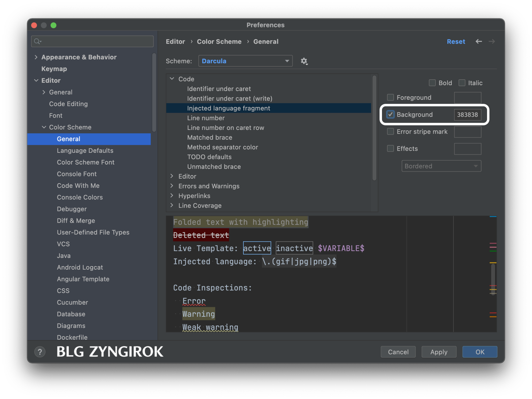Click the Background color 383838 swatch
This screenshot has width=532, height=399.
pos(467,114)
